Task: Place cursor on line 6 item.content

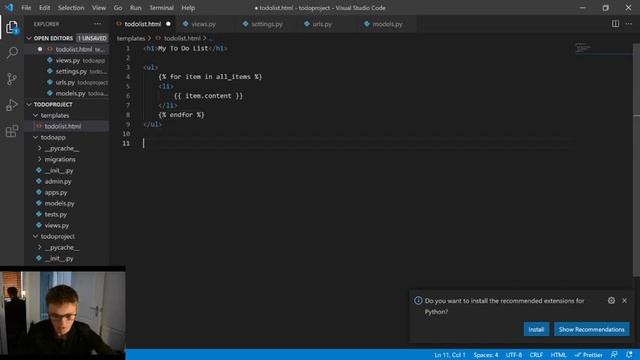Action: click(208, 96)
